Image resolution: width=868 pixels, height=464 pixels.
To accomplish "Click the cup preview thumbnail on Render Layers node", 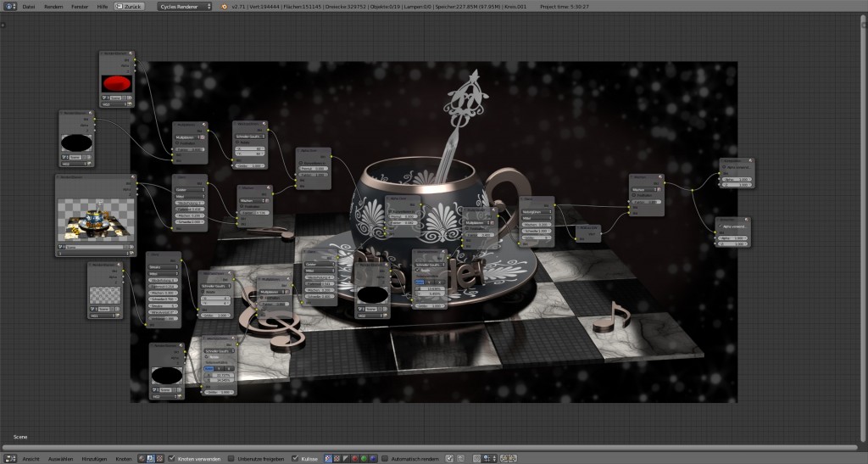I will (x=96, y=221).
